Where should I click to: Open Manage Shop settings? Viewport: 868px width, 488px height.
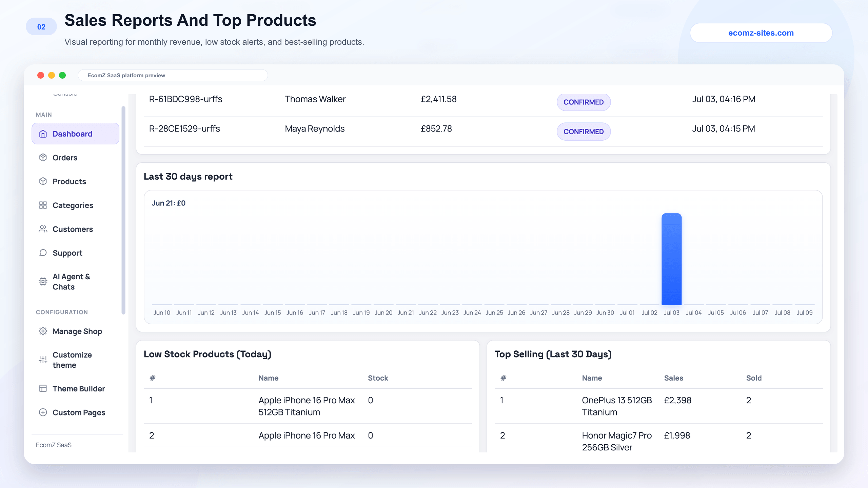pyautogui.click(x=75, y=331)
